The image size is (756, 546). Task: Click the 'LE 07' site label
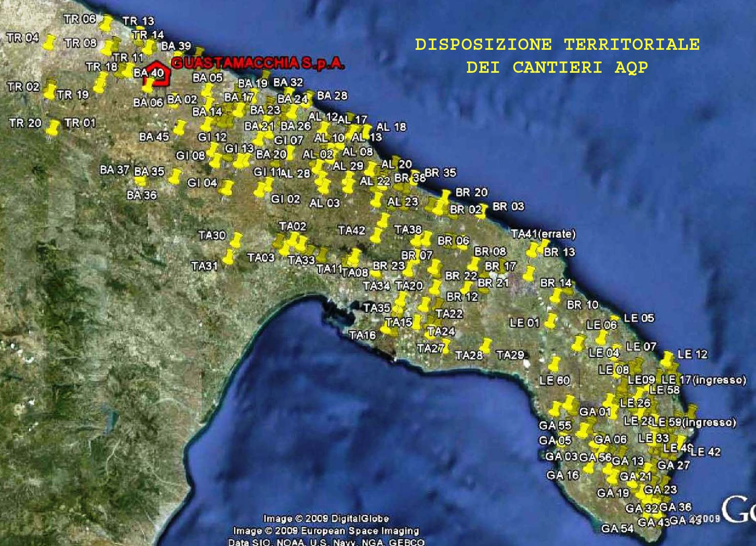point(641,346)
